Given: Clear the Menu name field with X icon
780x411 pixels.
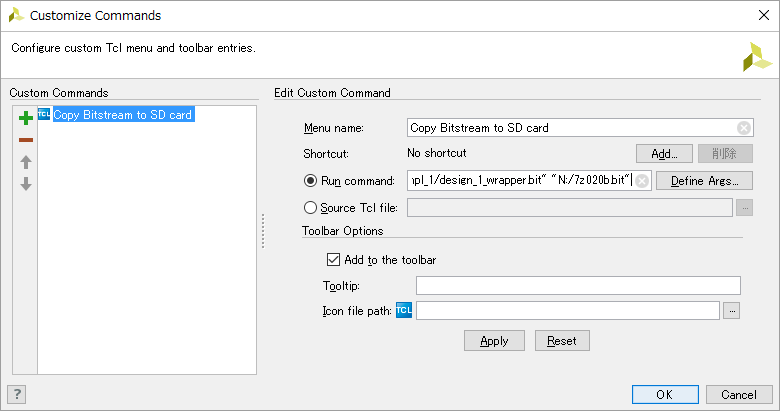Looking at the screenshot, I should click(x=744, y=128).
